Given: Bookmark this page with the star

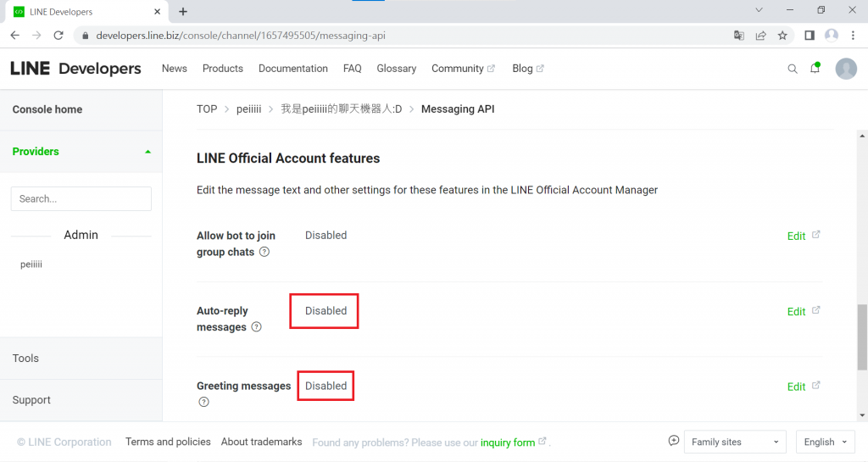Looking at the screenshot, I should (x=782, y=36).
